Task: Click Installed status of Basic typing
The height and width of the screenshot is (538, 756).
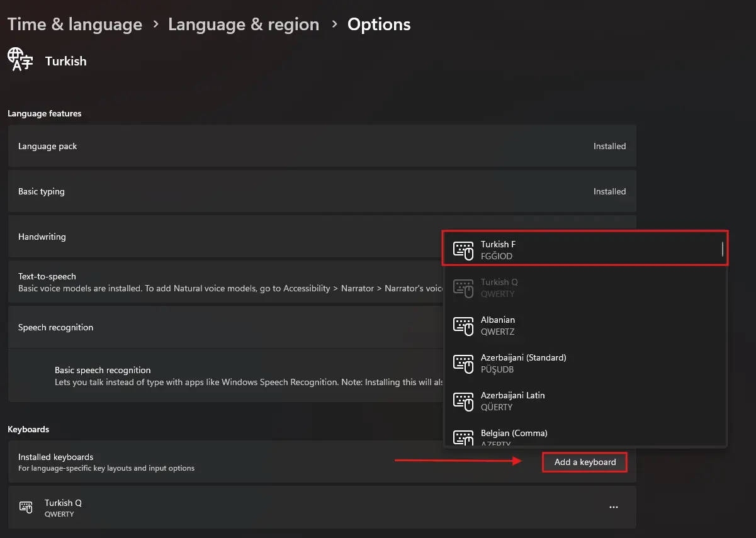Action: tap(609, 191)
